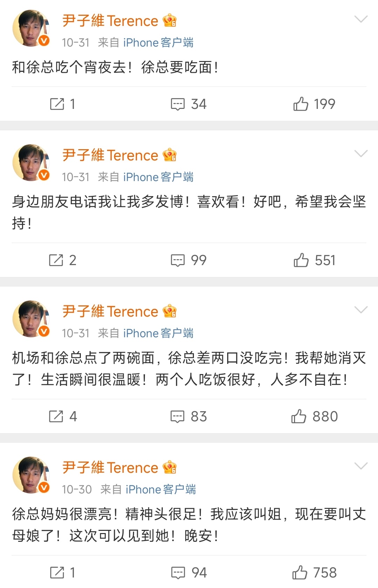Open comments on the 34-comment post
The image size is (378, 588).
click(178, 104)
